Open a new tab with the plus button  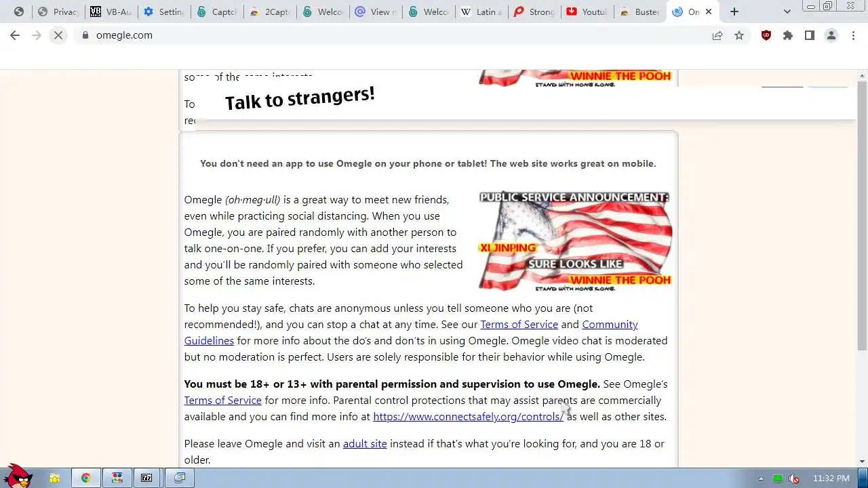(734, 12)
